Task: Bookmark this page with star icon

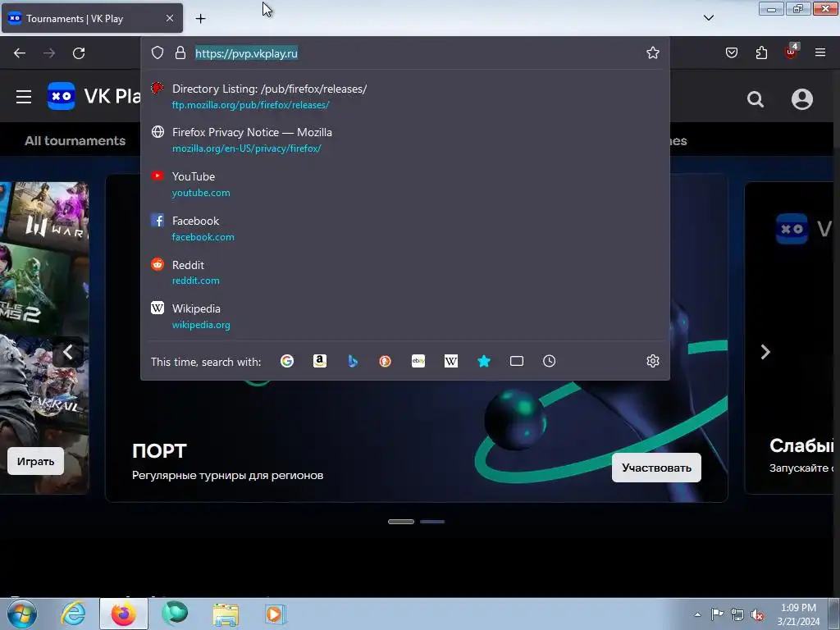Action: click(x=652, y=52)
